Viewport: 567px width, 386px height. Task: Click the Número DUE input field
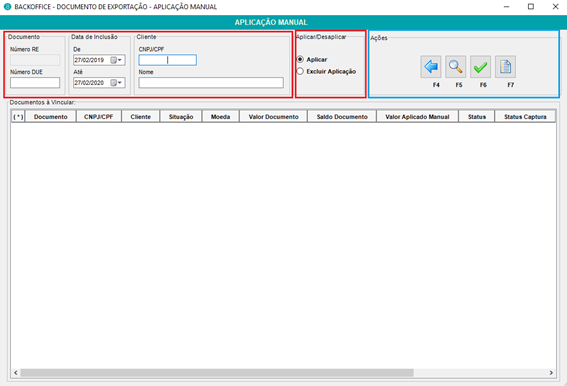pos(35,83)
